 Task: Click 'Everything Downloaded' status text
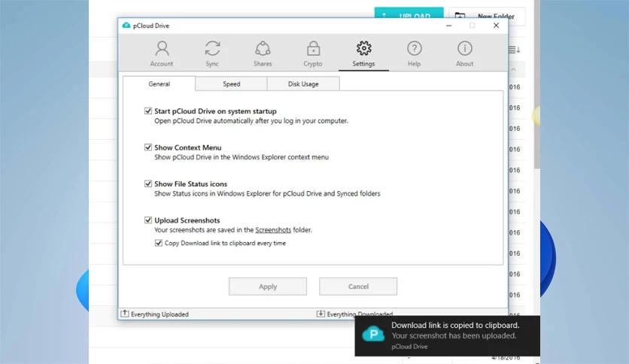(360, 314)
